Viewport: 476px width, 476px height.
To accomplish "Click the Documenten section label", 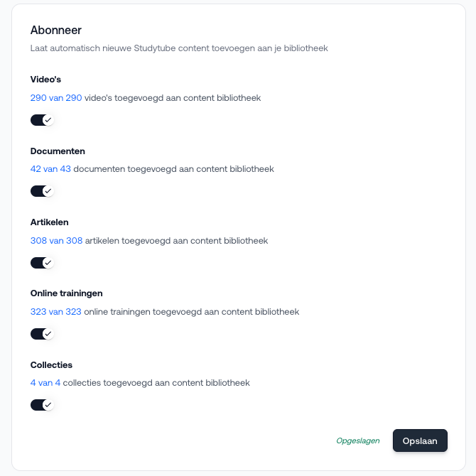I will pos(58,151).
